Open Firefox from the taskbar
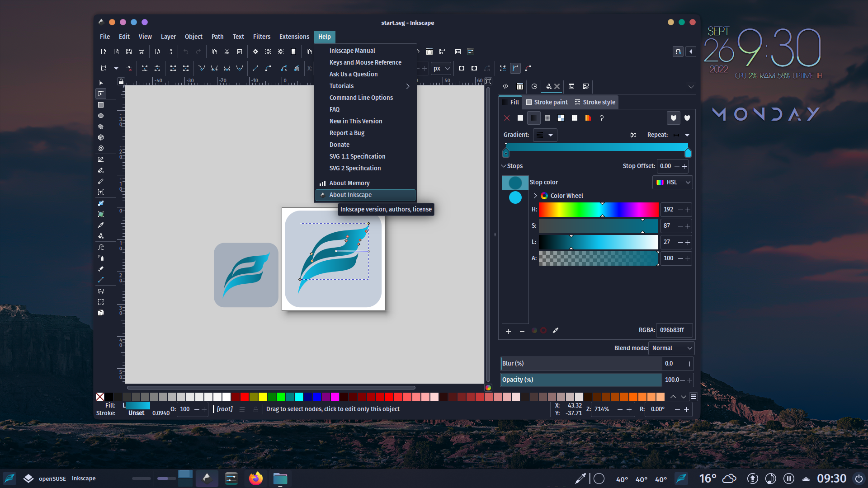This screenshot has width=868, height=488. (256, 479)
